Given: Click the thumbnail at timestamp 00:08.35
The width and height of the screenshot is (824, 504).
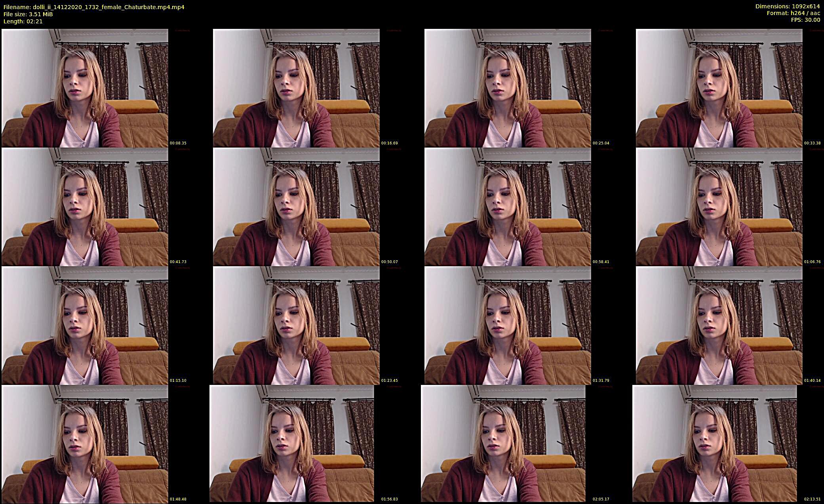Looking at the screenshot, I should click(85, 88).
